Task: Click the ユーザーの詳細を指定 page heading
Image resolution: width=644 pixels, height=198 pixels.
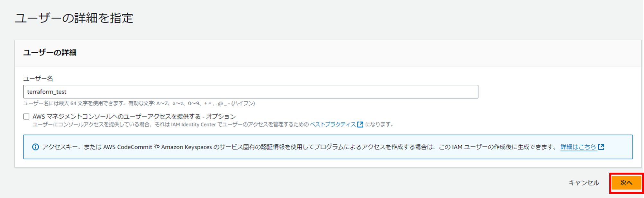Action: (74, 18)
